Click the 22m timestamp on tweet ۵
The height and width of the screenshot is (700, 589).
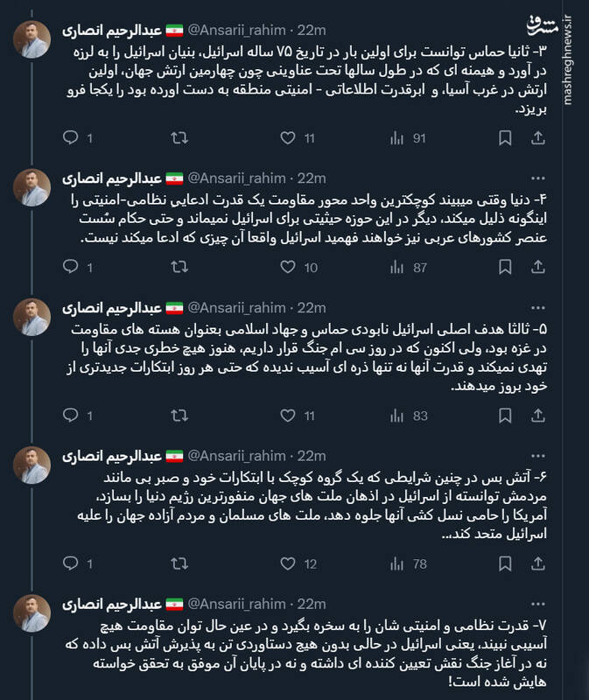(312, 308)
